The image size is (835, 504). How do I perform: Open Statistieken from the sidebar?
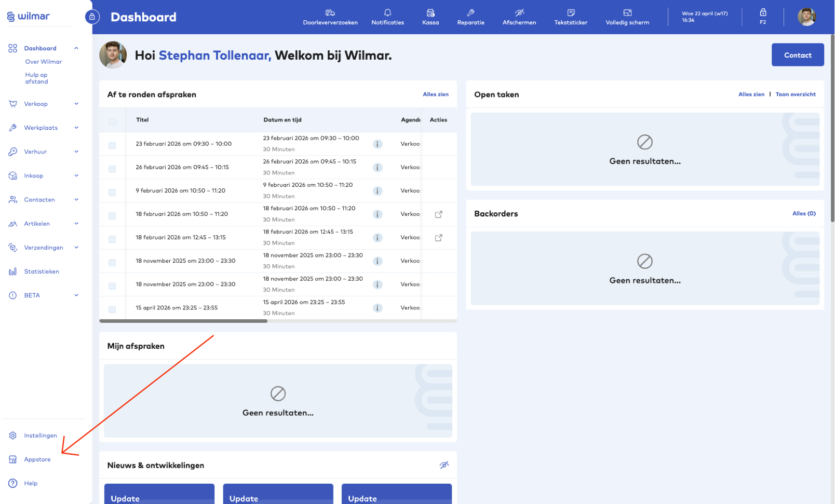point(42,271)
